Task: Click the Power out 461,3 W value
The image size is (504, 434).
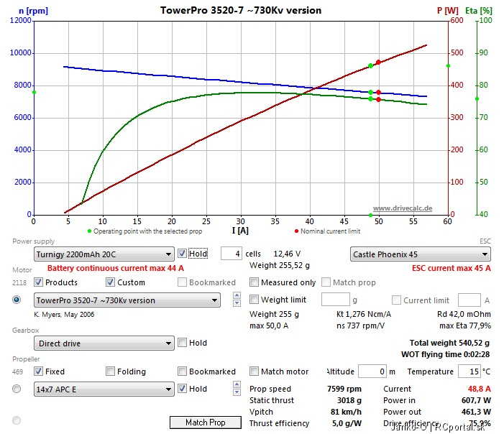Action: pyautogui.click(x=476, y=412)
